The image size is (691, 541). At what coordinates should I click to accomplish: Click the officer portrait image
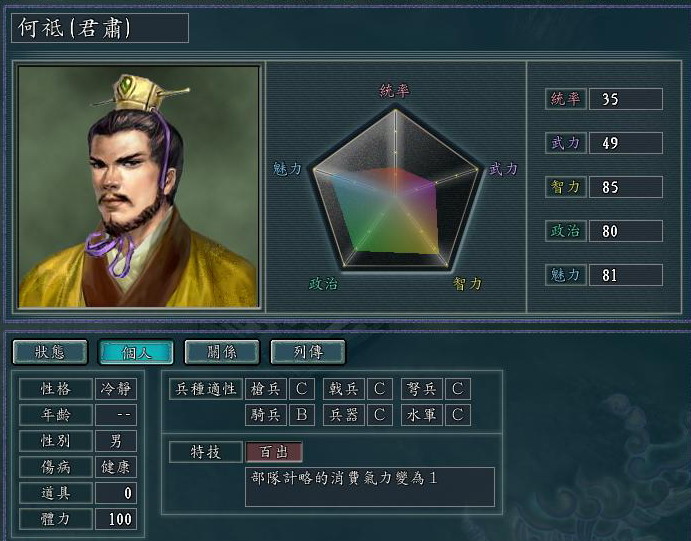[x=138, y=187]
